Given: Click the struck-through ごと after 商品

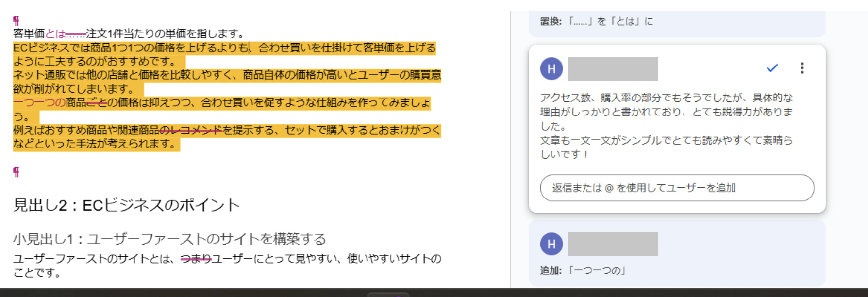Looking at the screenshot, I should click(96, 103).
